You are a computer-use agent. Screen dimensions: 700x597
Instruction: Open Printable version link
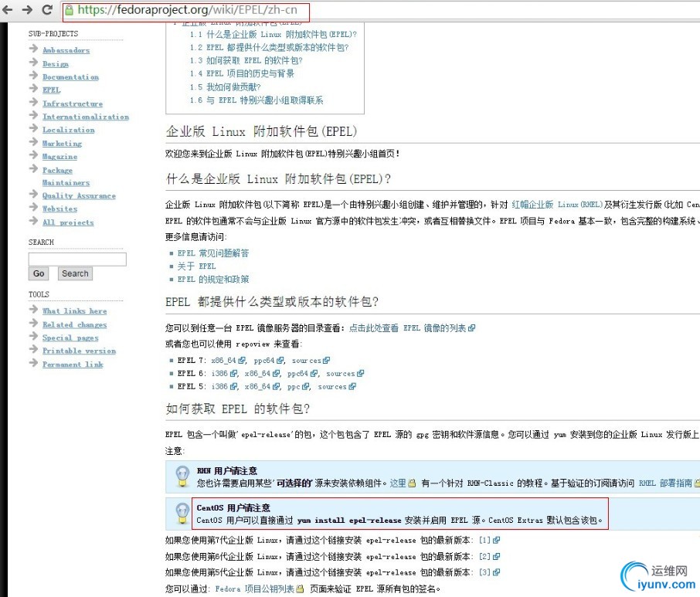(x=79, y=351)
